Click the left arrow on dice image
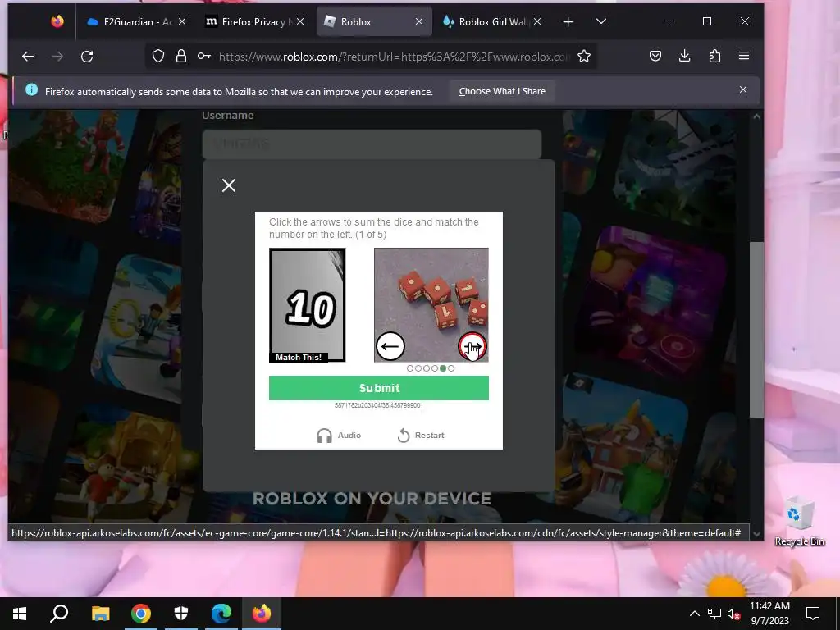840x630 pixels. tap(390, 346)
